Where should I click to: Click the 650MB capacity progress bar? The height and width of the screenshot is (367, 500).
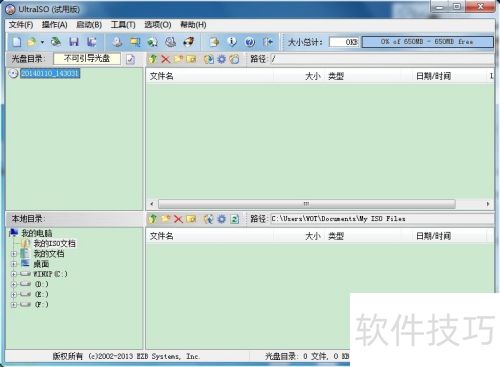[x=427, y=42]
